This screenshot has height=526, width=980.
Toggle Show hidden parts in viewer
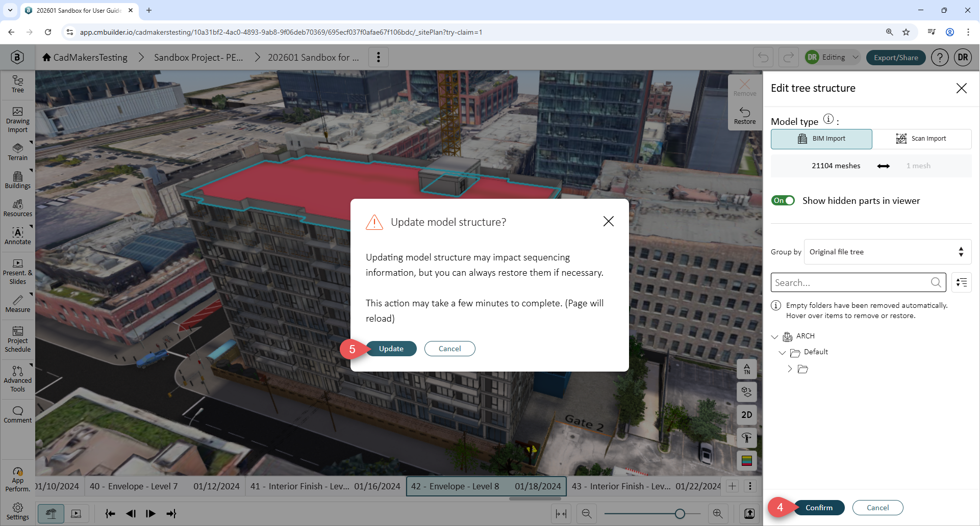(x=783, y=201)
